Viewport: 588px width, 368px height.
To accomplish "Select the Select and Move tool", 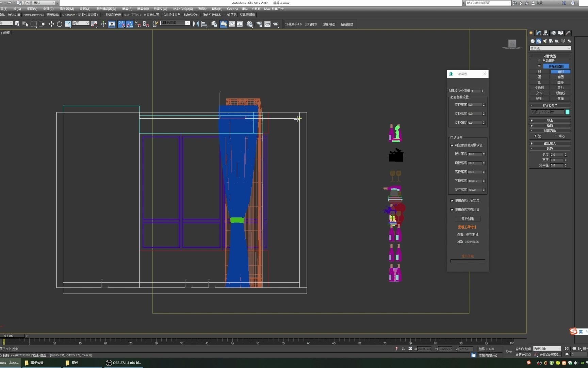I will coord(51,24).
